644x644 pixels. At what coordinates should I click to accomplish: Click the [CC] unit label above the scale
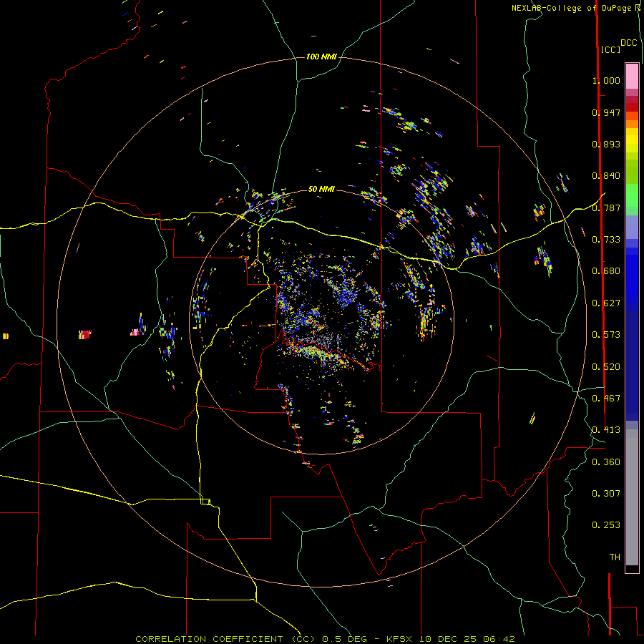[610, 49]
